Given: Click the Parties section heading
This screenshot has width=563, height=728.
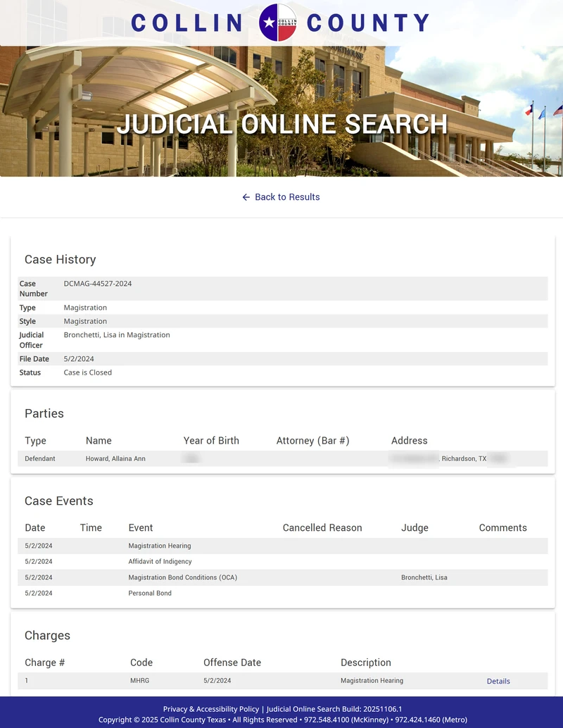Looking at the screenshot, I should click(x=44, y=413).
